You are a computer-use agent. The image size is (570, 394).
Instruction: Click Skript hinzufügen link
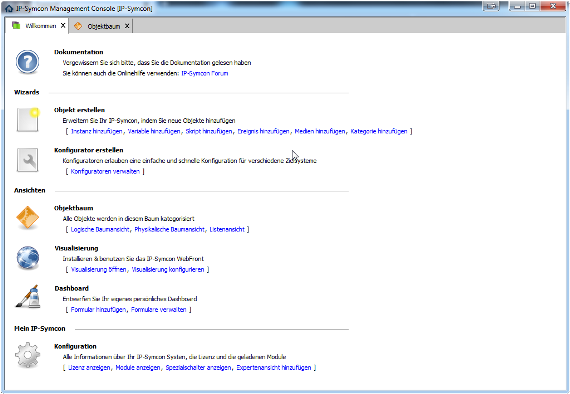[209, 131]
